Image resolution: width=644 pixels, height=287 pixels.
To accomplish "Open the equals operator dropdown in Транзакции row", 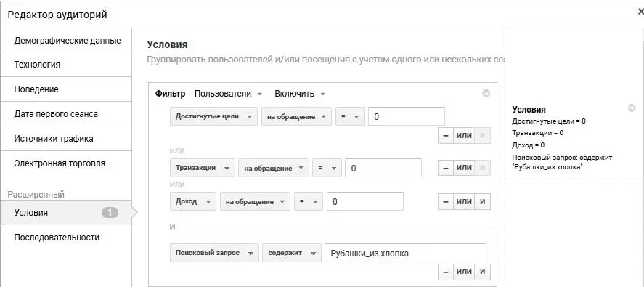I will click(327, 168).
